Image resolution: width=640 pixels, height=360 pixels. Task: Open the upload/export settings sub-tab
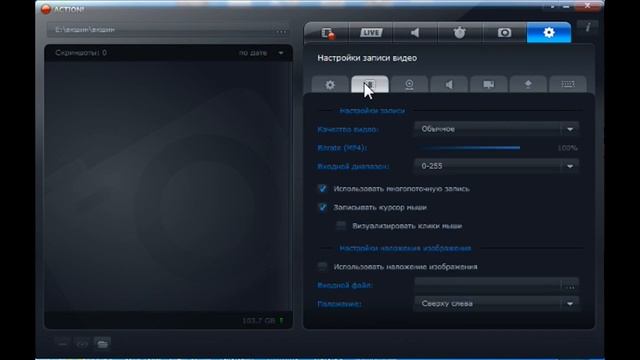[528, 84]
